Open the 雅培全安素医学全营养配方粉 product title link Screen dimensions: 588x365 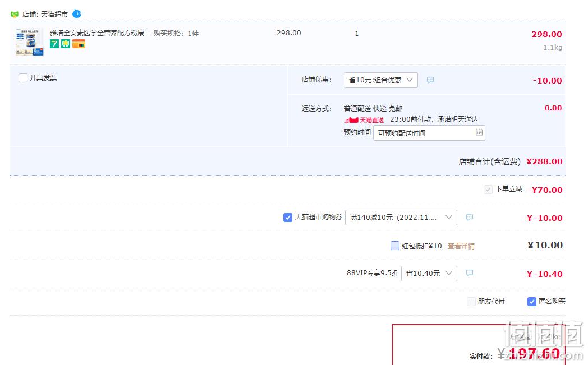[100, 33]
